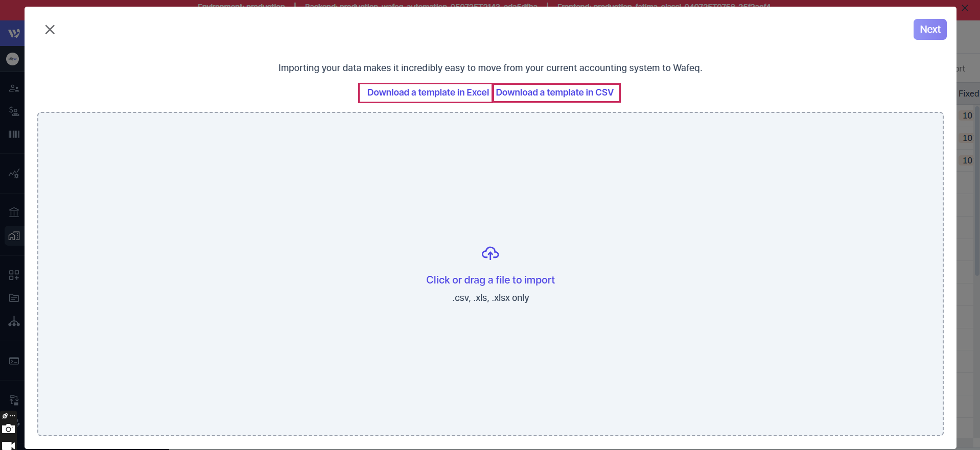Open the contacts people icon in sidebar
The width and height of the screenshot is (980, 450).
(x=14, y=88)
